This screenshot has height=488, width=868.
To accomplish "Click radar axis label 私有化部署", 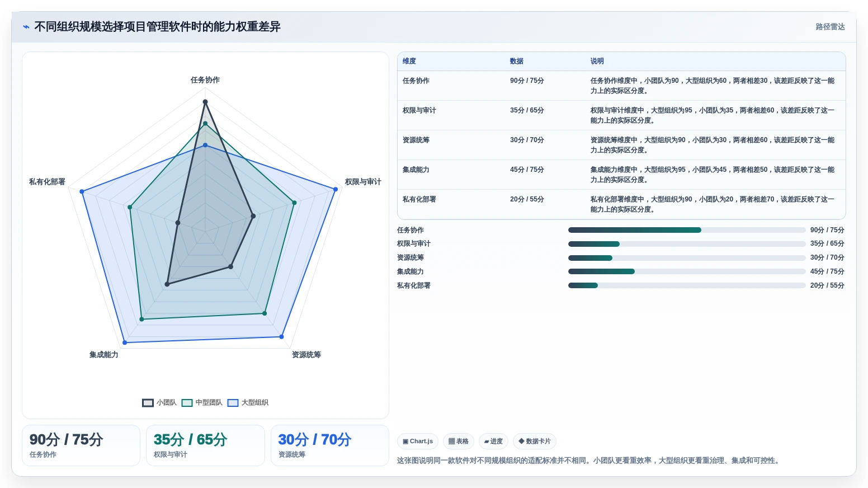I will click(x=47, y=182).
